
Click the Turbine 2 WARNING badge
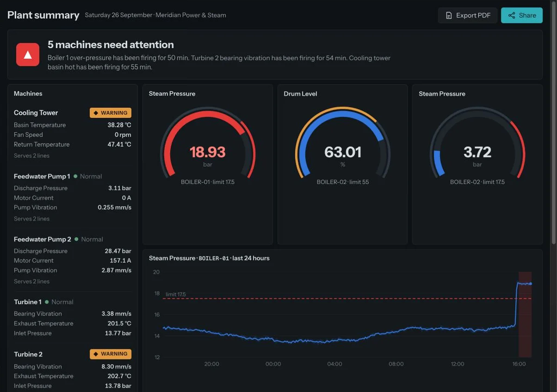(x=111, y=354)
